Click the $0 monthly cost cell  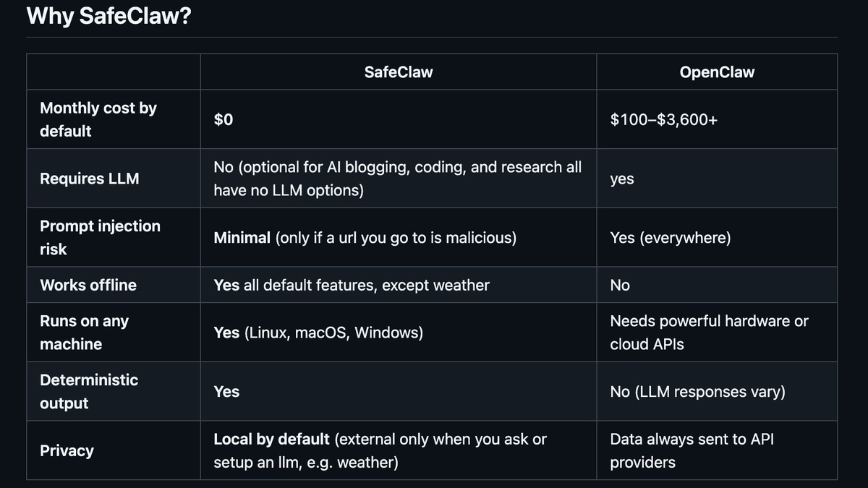point(224,119)
